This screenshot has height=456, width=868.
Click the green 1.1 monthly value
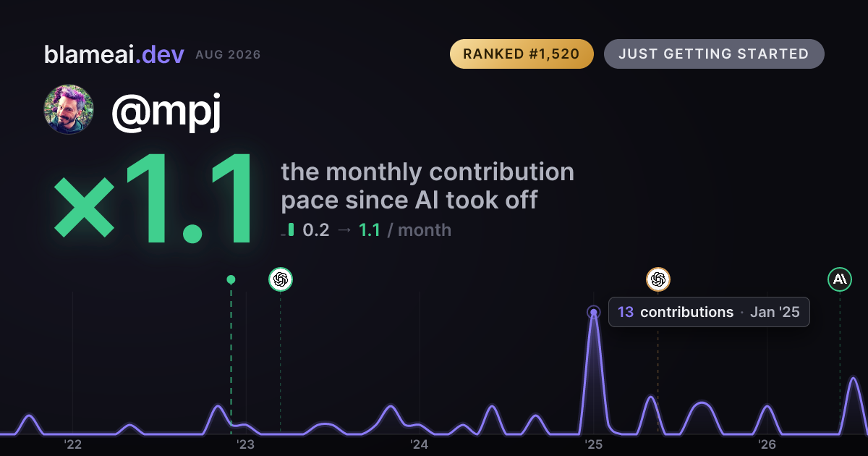[370, 230]
